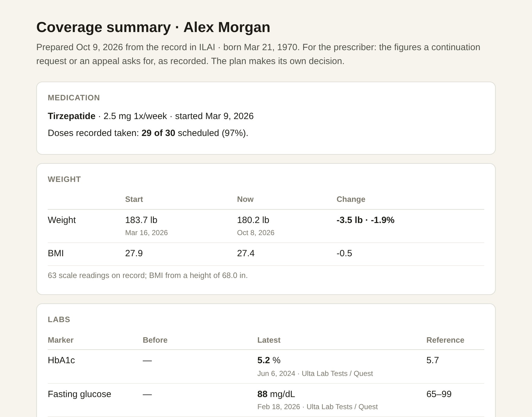Image resolution: width=532 pixels, height=417 pixels.
Task: Click the Latest column header
Action: pyautogui.click(x=269, y=340)
